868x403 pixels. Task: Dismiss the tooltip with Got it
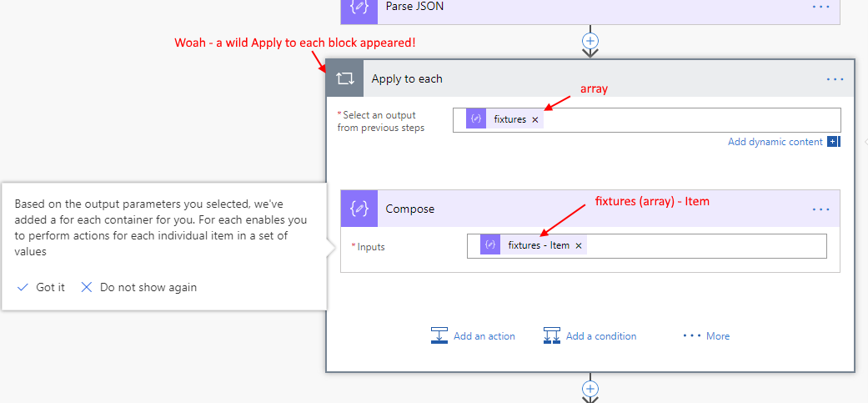click(x=42, y=287)
